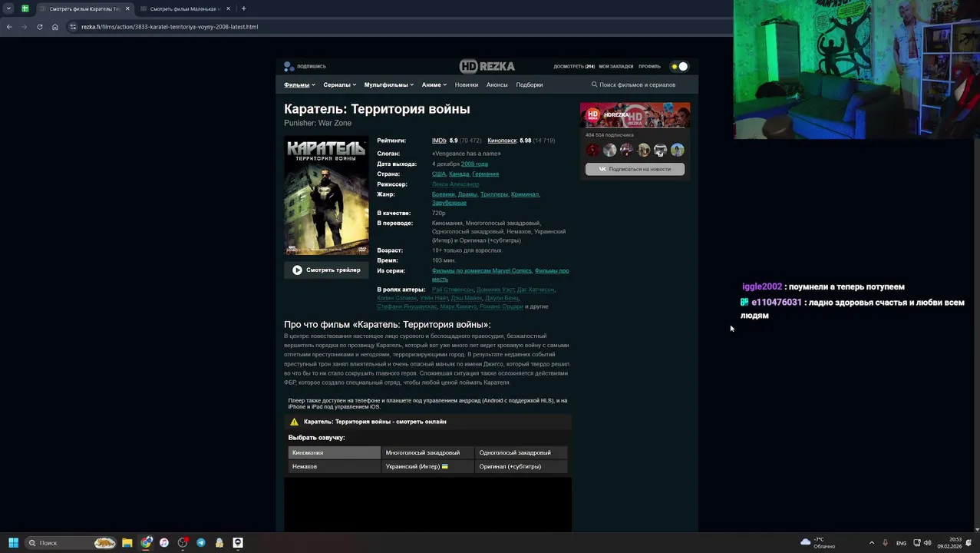Viewport: 980px width, 553px height.
Task: Open the Подборки section
Action: [x=530, y=84]
